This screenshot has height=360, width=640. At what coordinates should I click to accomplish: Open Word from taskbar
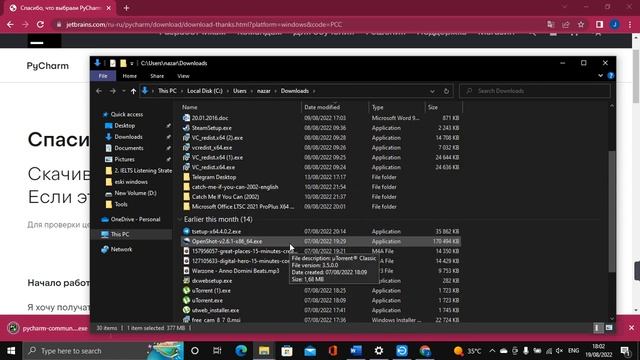(356, 351)
